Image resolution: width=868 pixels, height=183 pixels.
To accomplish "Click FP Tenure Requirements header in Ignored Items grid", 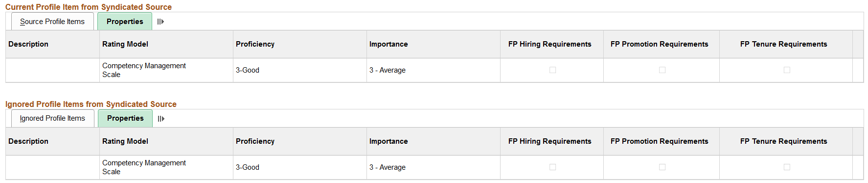I will pos(784,141).
